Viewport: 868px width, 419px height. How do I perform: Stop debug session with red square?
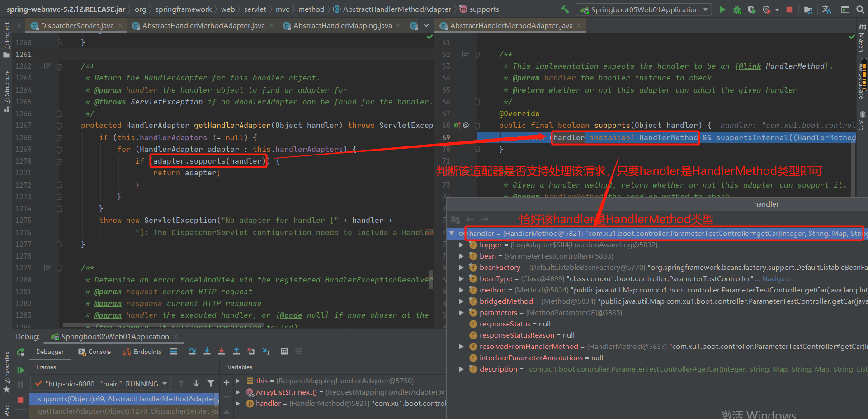[20, 400]
